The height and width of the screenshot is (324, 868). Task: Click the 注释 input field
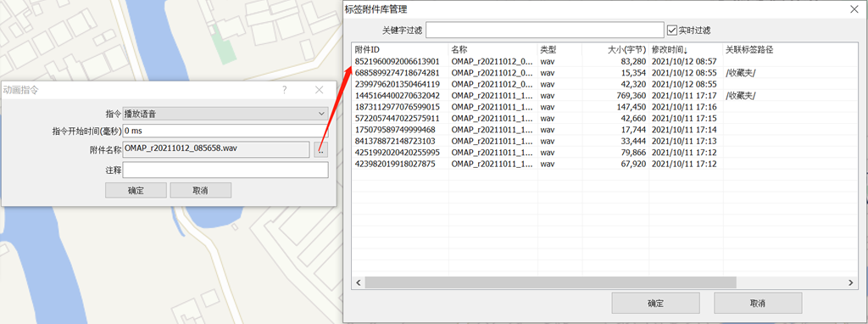[225, 170]
